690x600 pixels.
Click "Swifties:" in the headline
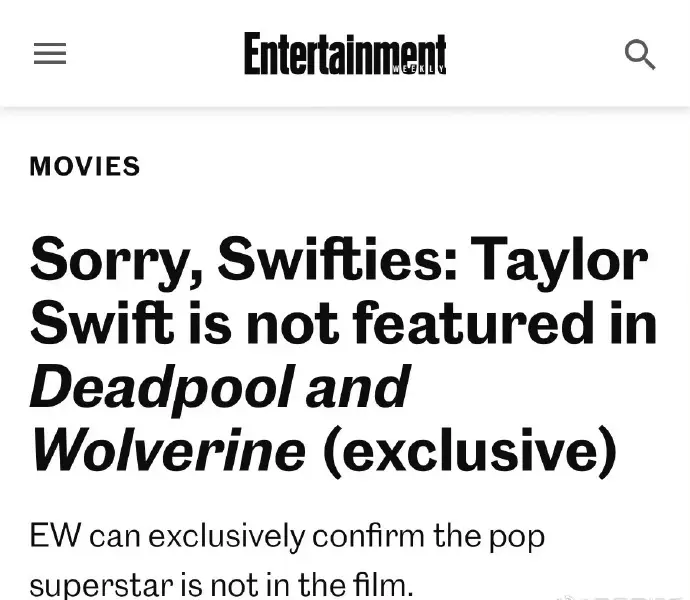click(338, 259)
